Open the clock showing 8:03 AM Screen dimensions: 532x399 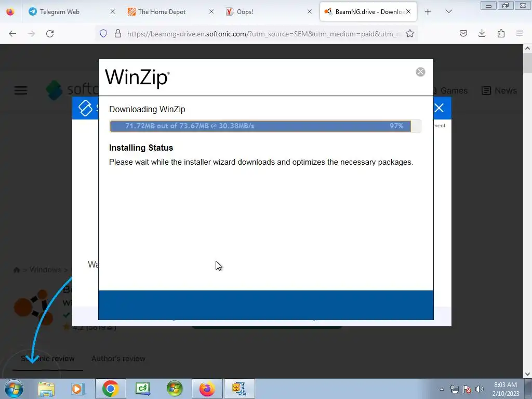(506, 389)
